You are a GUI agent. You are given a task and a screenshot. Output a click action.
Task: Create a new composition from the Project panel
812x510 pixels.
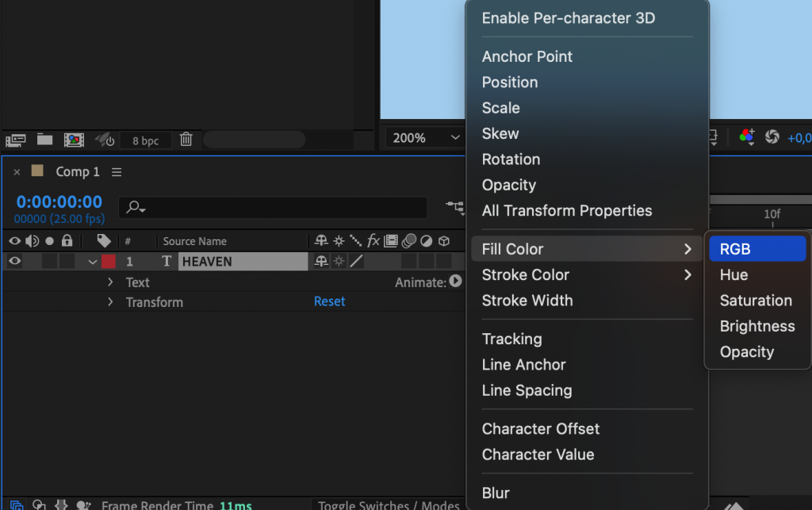74,140
